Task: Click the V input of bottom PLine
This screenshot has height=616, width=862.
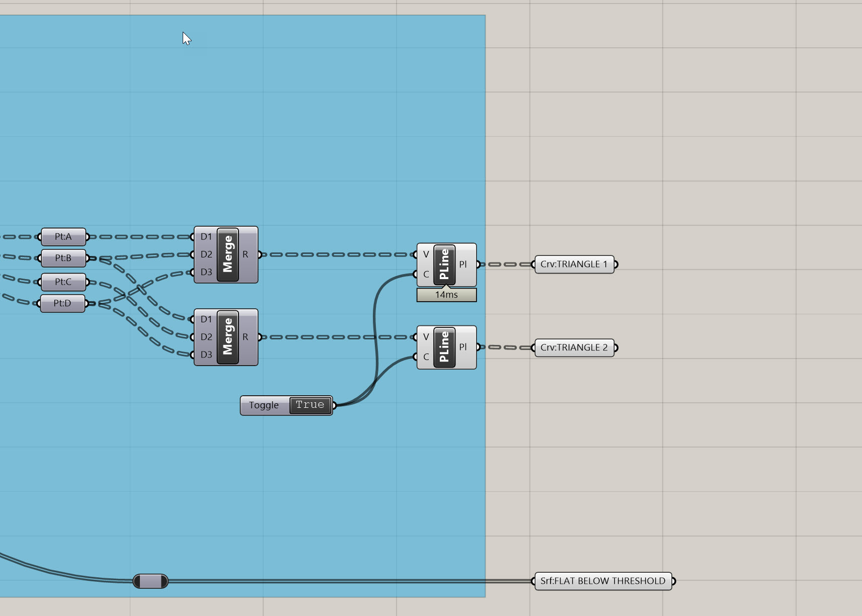Action: pyautogui.click(x=426, y=337)
